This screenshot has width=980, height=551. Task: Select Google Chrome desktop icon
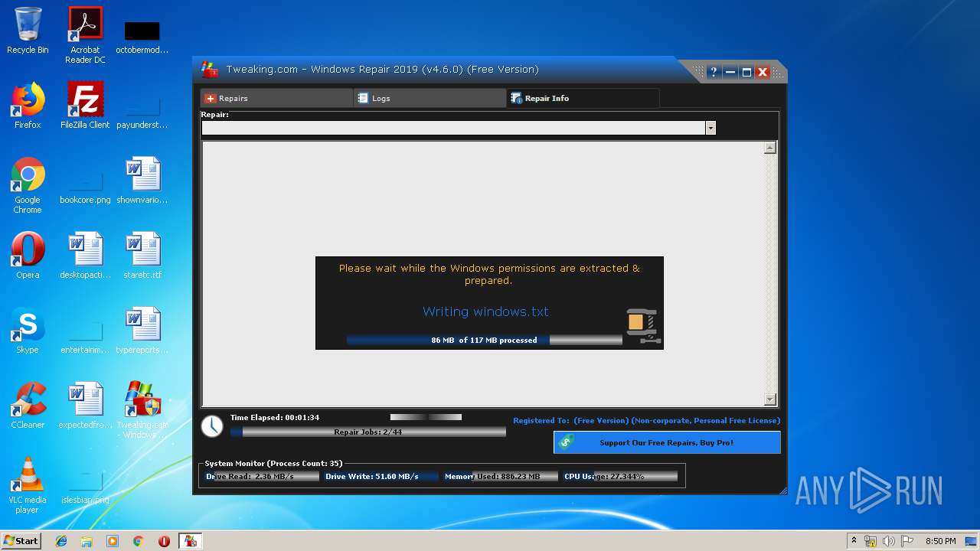click(x=28, y=185)
